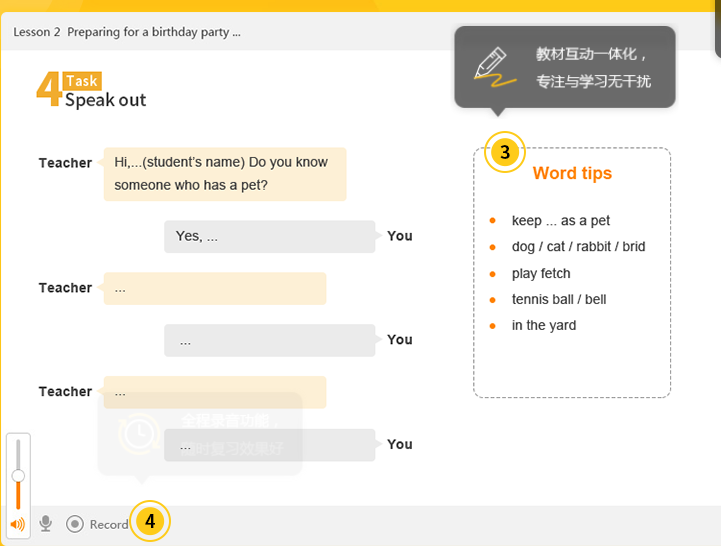721x546 pixels.
Task: Click the faded clock icon
Action: [x=139, y=434]
